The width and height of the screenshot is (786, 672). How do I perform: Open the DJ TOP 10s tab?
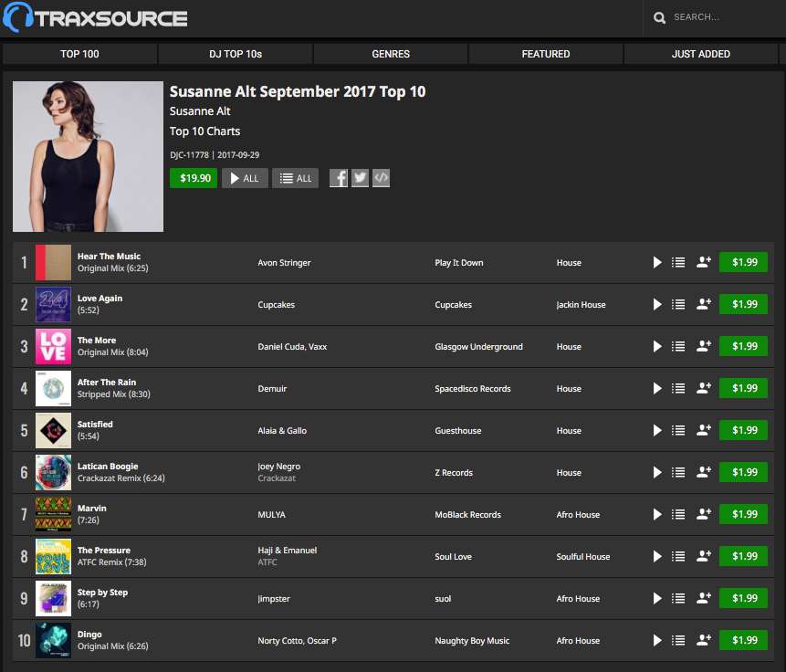coord(236,54)
